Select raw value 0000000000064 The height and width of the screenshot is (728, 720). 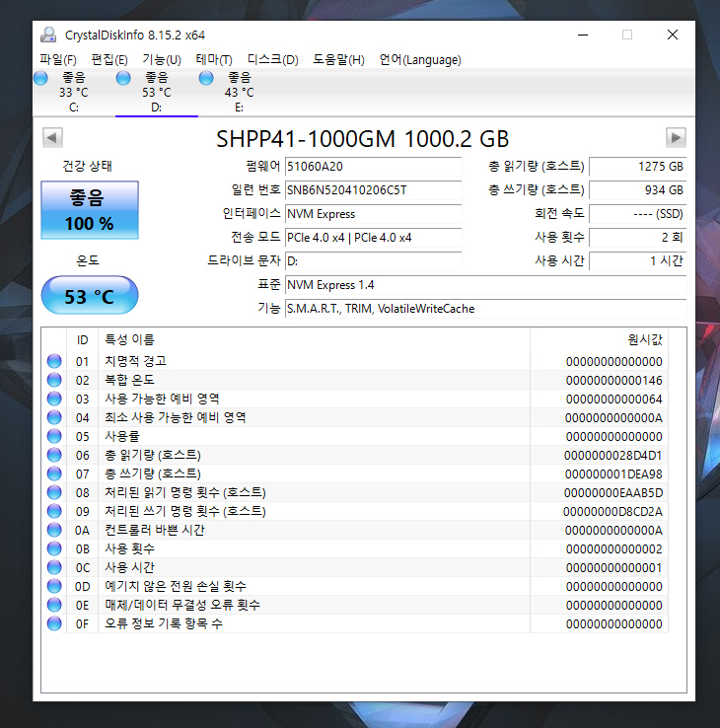[x=613, y=400]
